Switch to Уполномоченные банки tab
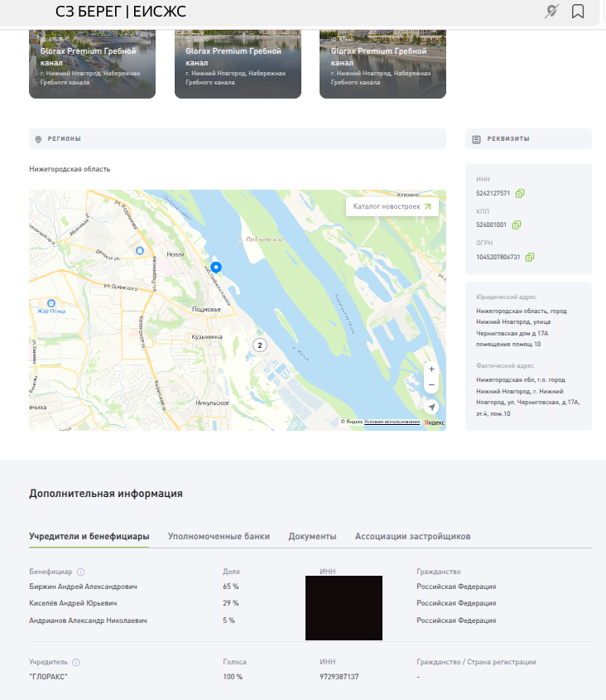 pos(219,536)
